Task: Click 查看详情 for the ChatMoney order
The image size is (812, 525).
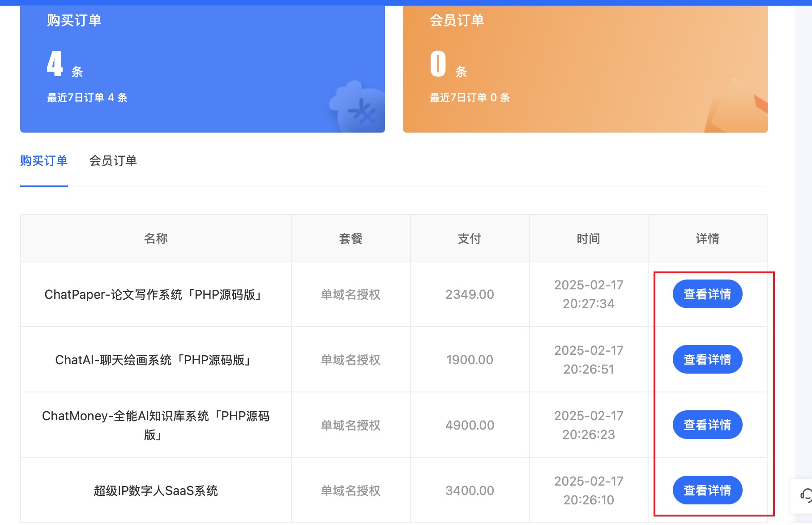Action: tap(707, 425)
